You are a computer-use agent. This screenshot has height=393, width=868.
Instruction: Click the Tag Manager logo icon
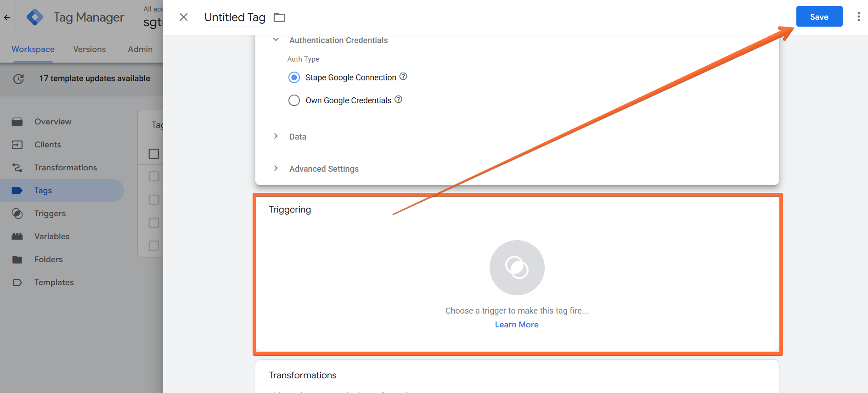35,17
